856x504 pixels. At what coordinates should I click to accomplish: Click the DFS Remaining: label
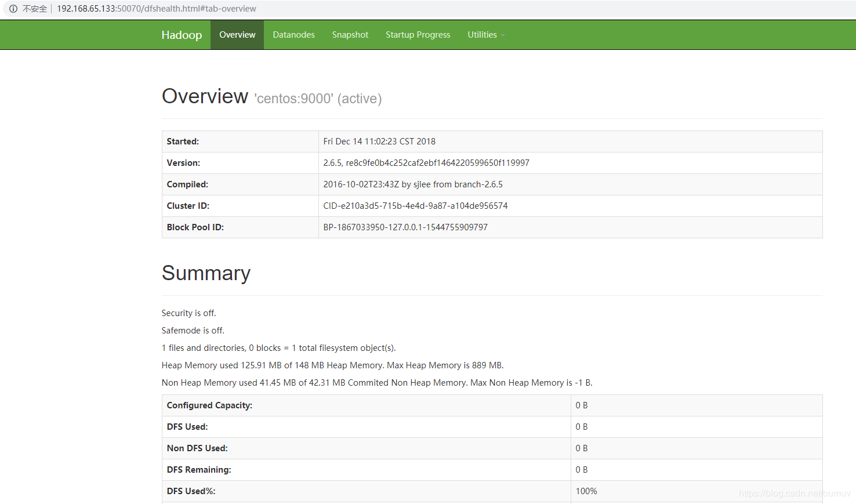coord(199,470)
